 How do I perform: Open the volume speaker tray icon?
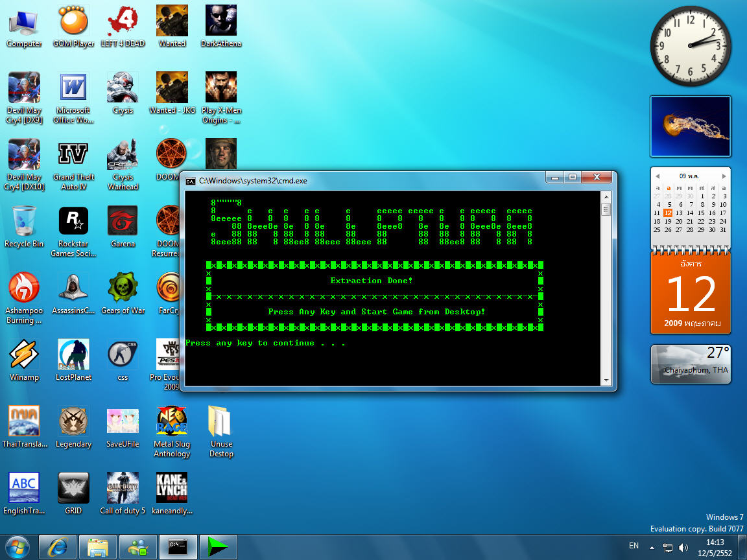[683, 548]
